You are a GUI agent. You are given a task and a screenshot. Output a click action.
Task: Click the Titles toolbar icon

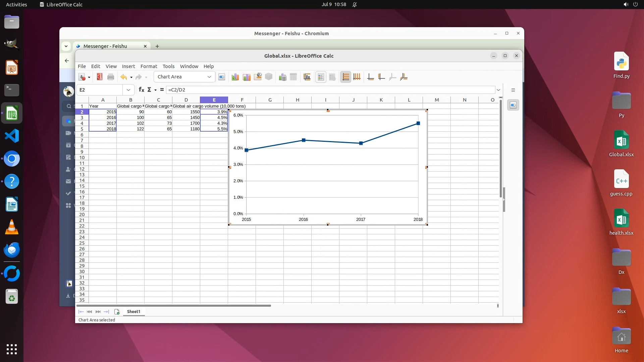[307, 77]
